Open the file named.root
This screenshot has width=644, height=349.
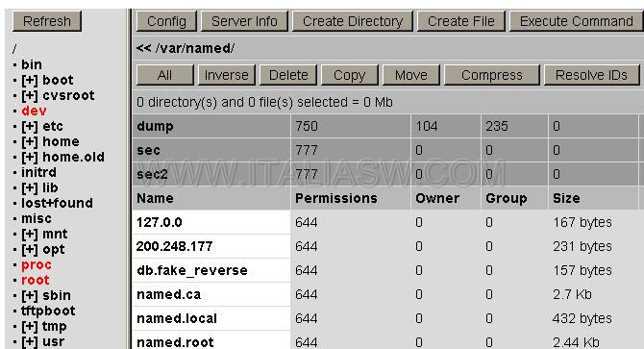(175, 342)
